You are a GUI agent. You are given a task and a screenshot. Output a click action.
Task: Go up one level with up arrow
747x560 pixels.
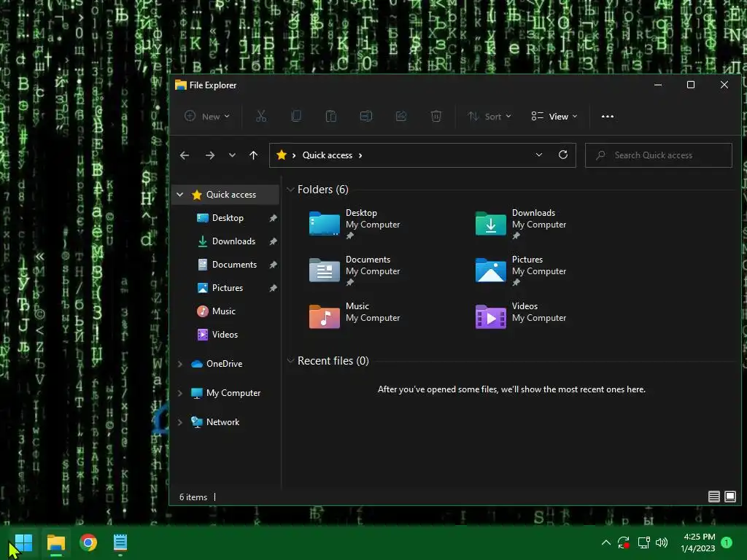tap(253, 155)
